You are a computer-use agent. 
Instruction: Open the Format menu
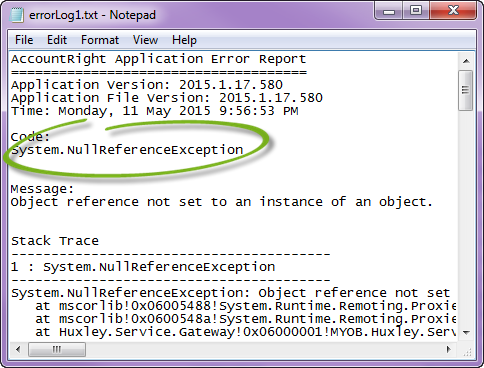click(x=100, y=40)
